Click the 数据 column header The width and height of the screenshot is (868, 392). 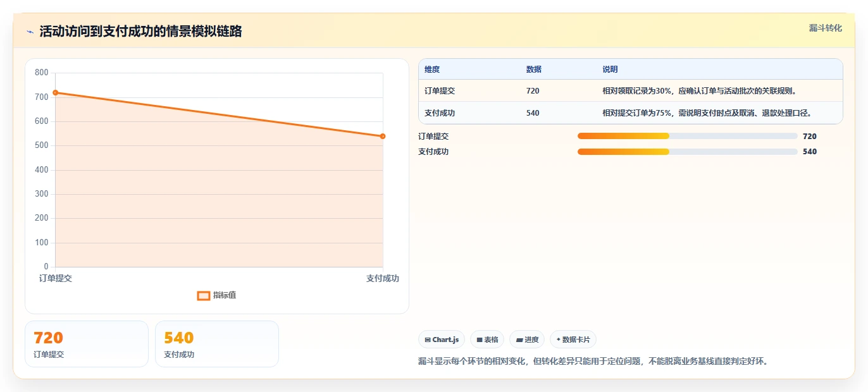534,70
